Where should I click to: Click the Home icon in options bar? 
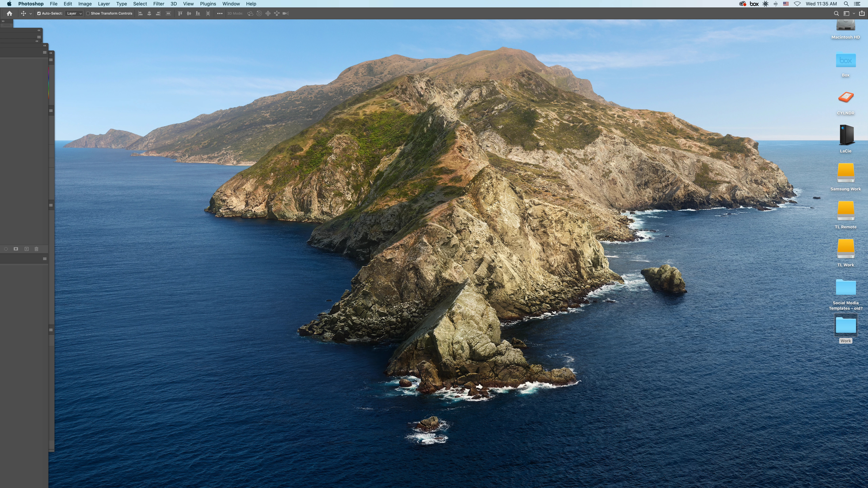pos(9,14)
